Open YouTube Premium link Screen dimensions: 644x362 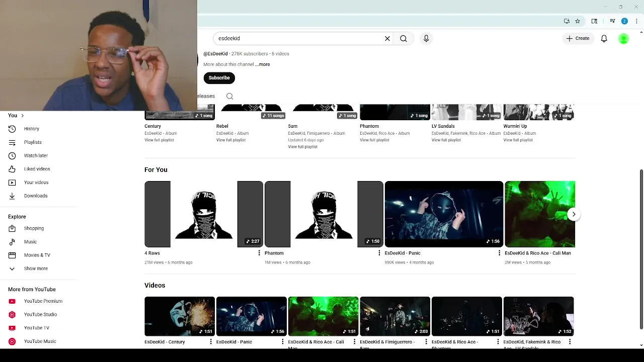point(38,301)
